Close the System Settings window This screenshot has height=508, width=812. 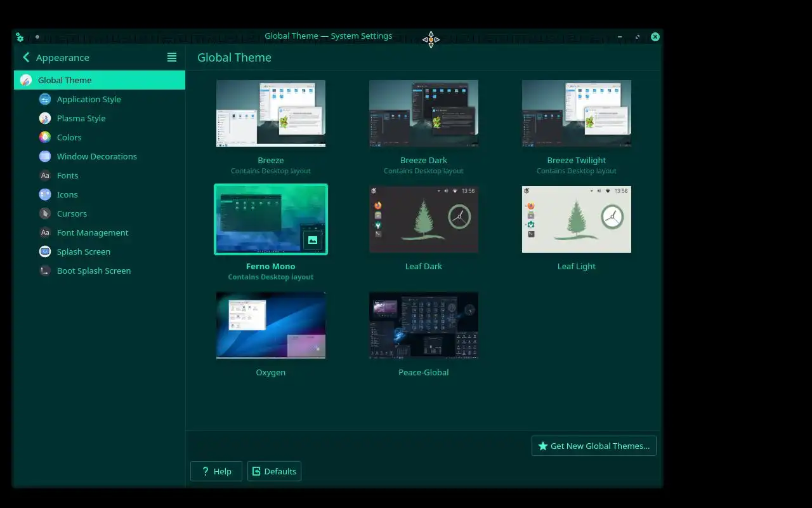655,37
